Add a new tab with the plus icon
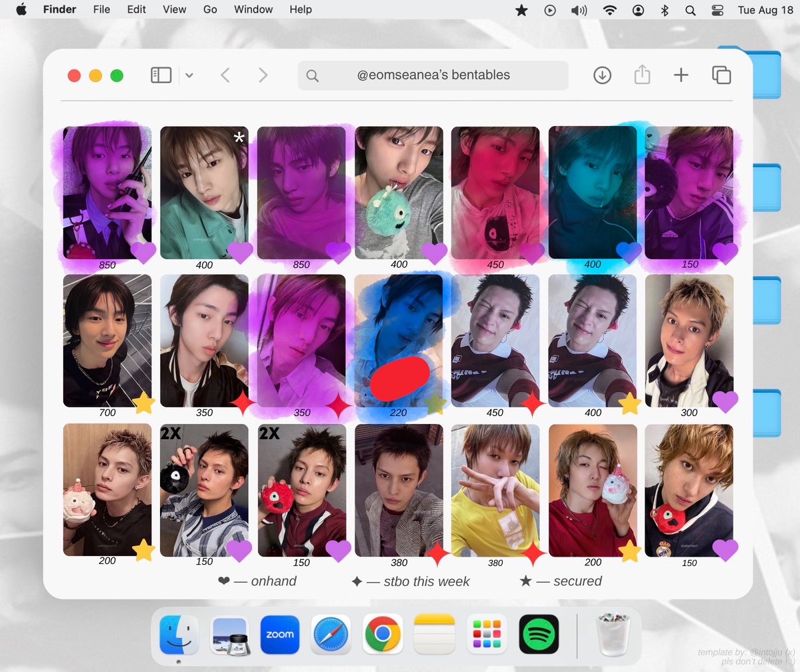Image resolution: width=800 pixels, height=672 pixels. [681, 75]
